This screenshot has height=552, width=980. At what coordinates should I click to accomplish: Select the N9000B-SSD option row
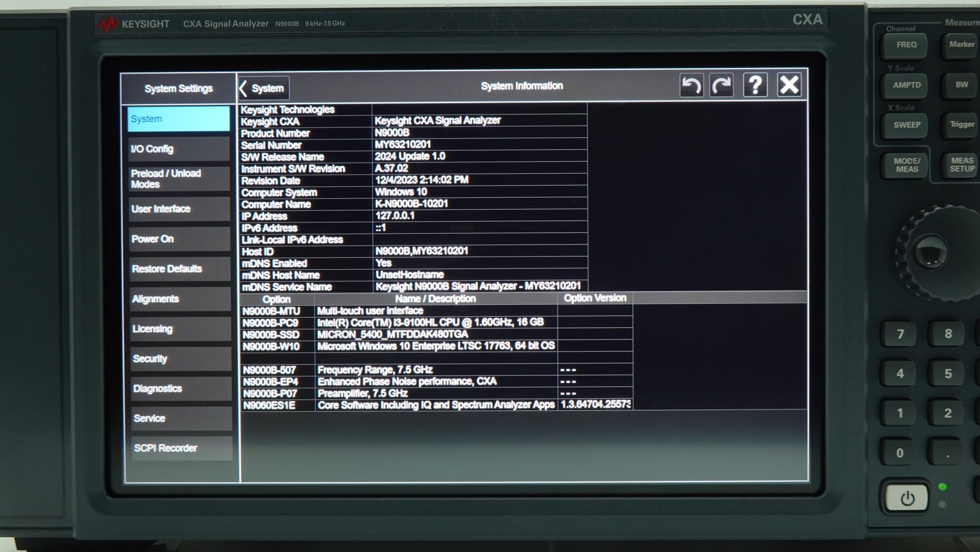tap(436, 335)
